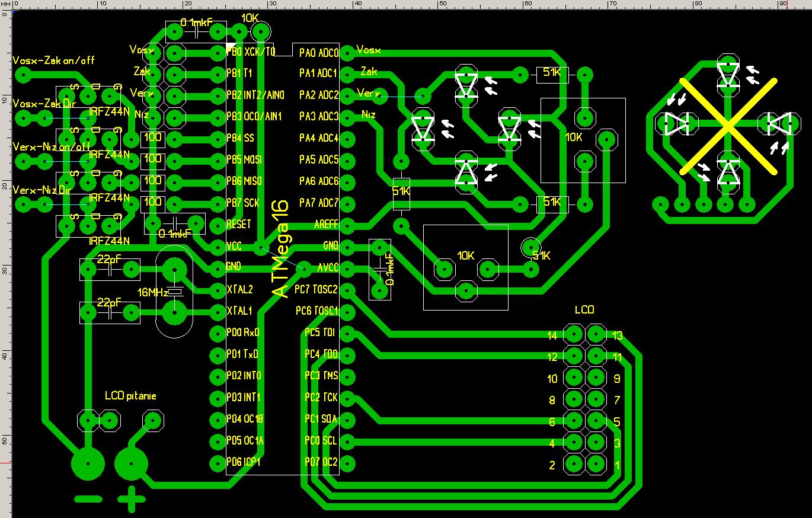Select the "PA2 ADC2" pin label

[319, 95]
